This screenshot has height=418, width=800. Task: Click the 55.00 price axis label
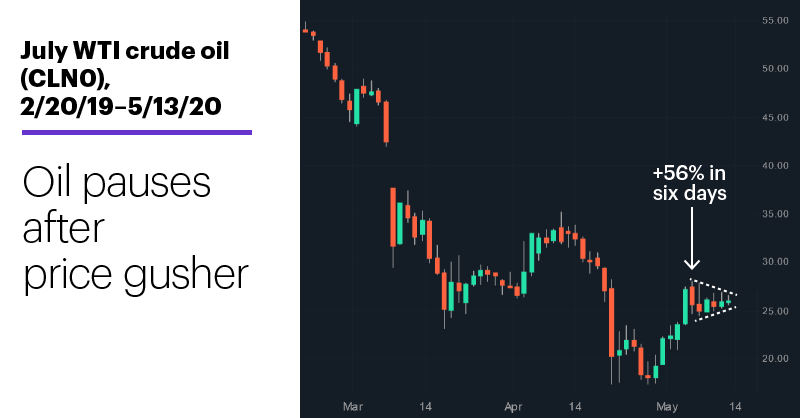click(x=775, y=20)
